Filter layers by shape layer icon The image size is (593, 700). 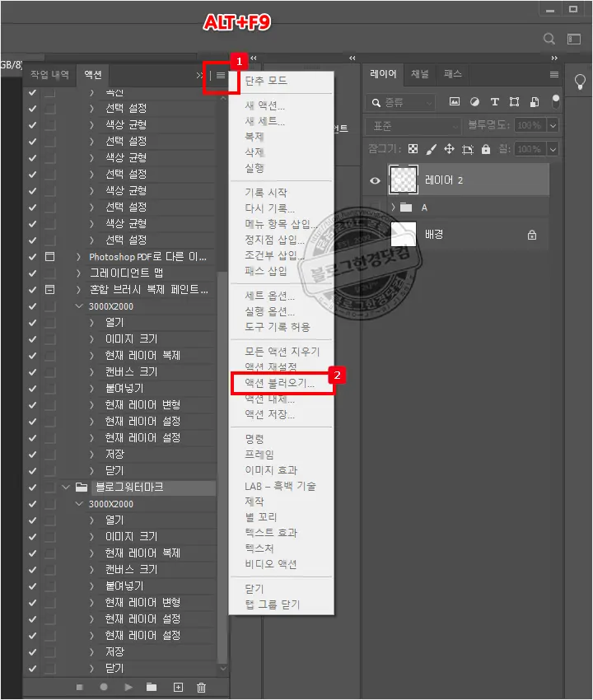tap(515, 102)
